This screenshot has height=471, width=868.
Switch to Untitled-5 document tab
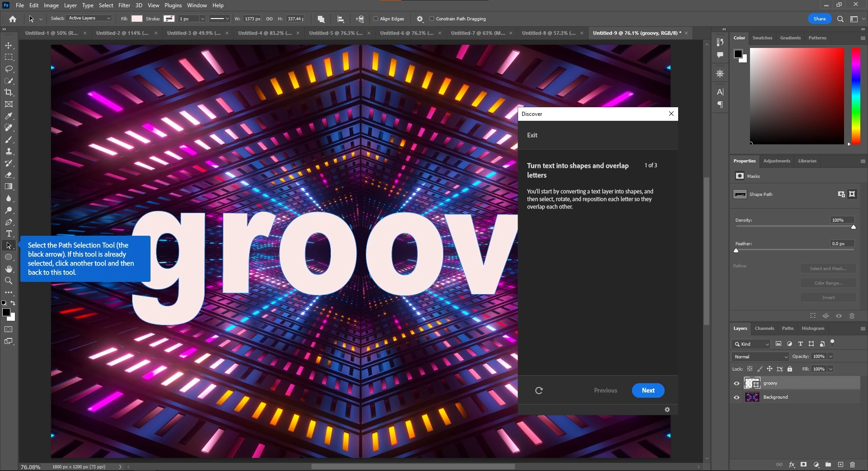[336, 33]
